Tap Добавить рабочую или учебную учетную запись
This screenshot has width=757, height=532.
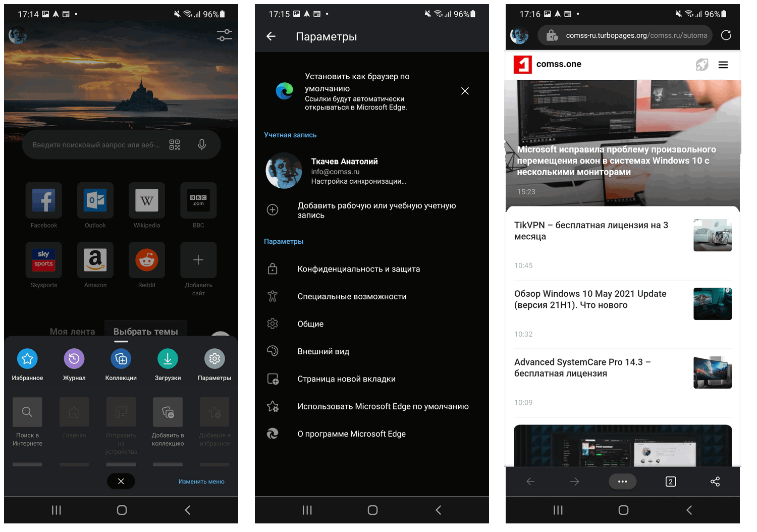point(372,210)
